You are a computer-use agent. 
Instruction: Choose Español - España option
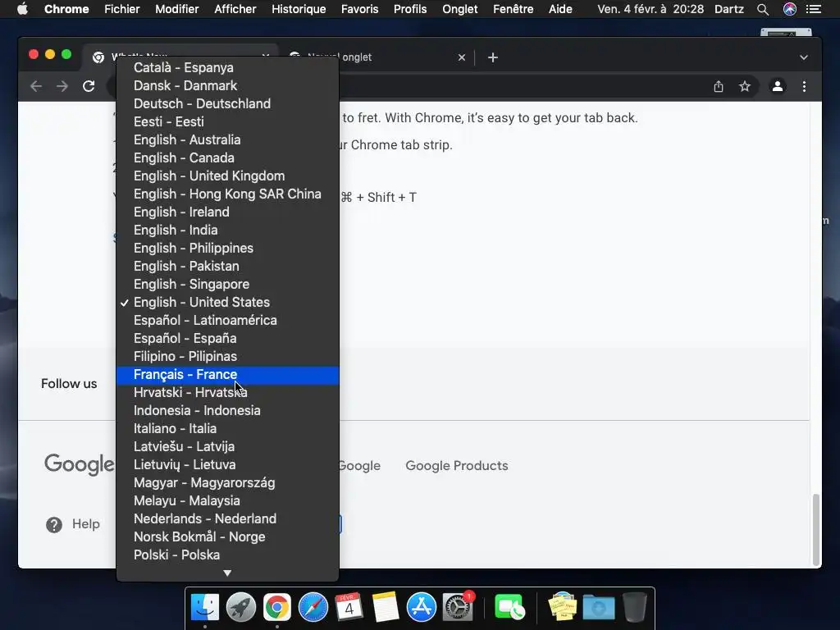tap(227, 338)
